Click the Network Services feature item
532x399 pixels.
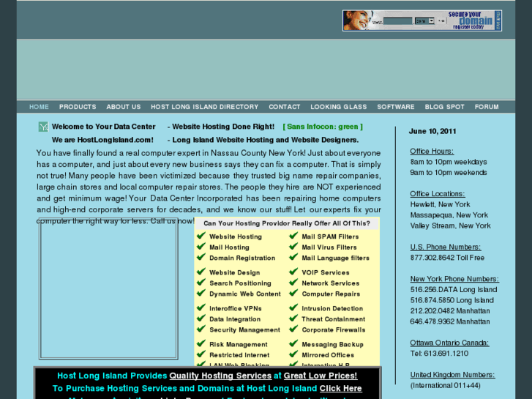(331, 283)
